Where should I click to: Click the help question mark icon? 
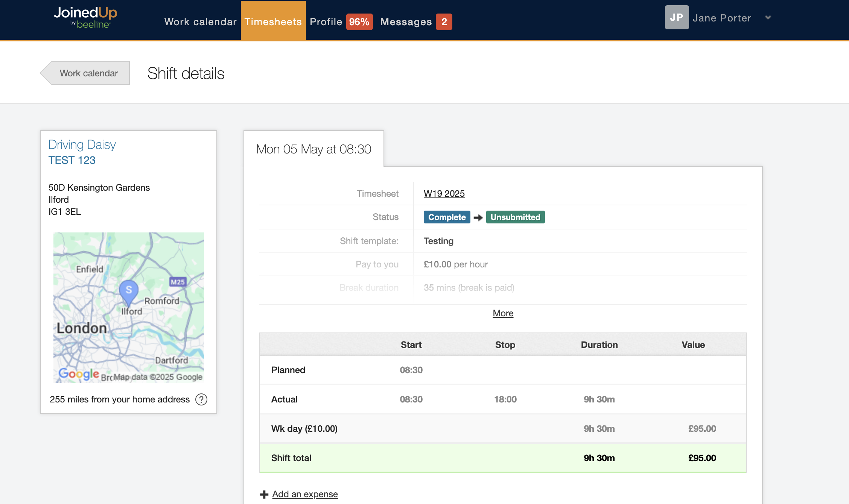click(x=201, y=399)
